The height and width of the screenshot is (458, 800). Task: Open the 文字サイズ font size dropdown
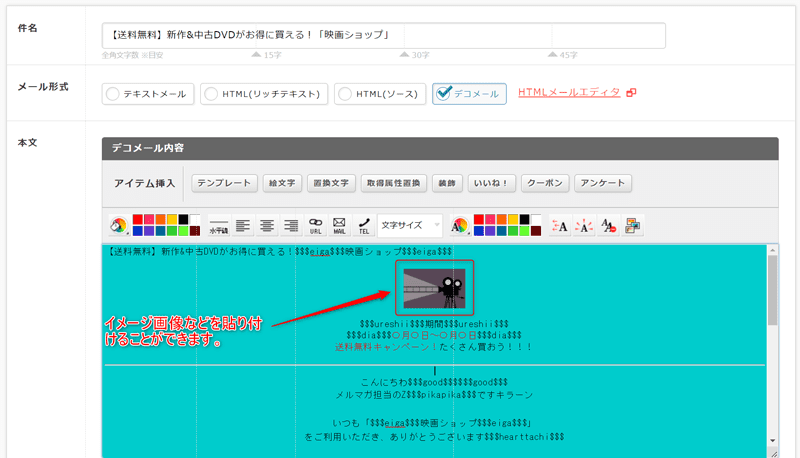click(410, 226)
